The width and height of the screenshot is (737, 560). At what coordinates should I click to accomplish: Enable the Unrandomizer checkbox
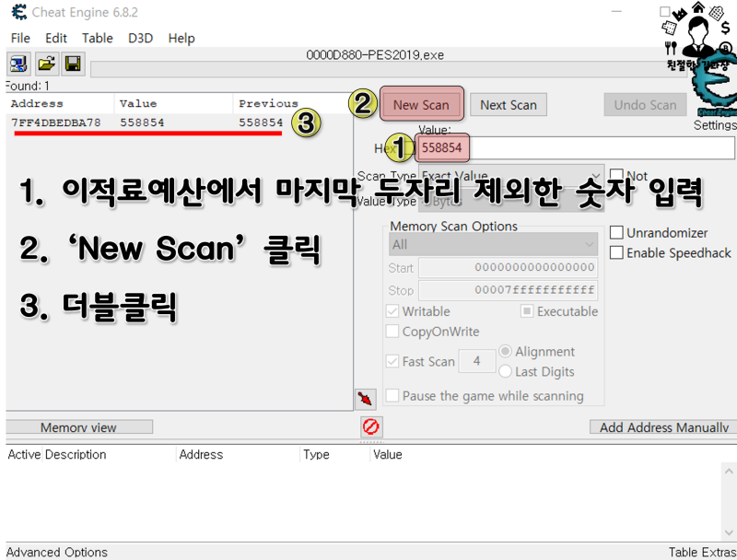coord(616,232)
